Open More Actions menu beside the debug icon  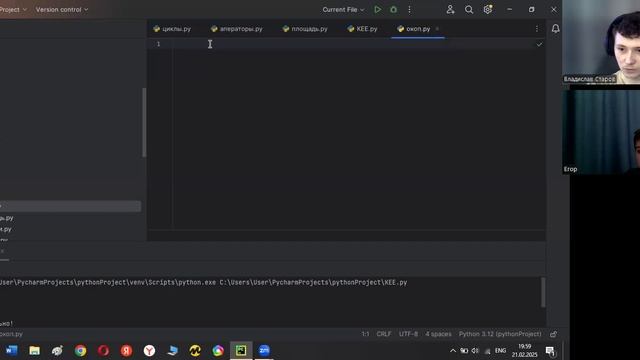click(409, 9)
